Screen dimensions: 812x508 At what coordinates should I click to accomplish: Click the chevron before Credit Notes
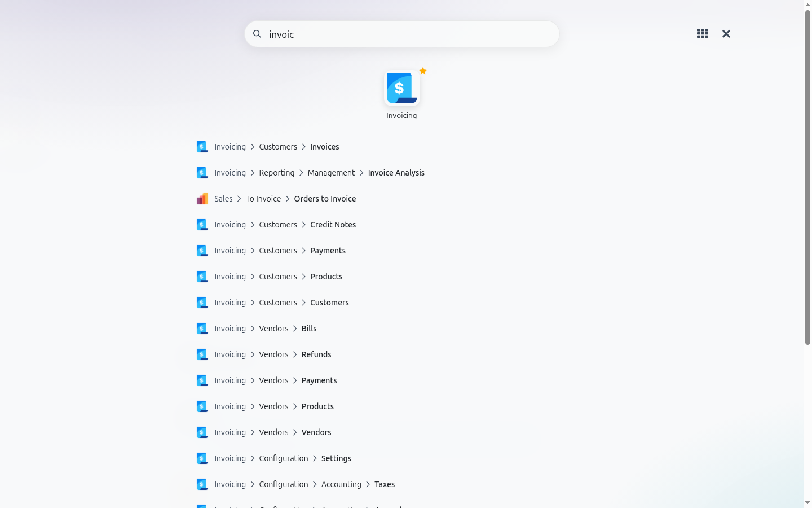pos(303,225)
